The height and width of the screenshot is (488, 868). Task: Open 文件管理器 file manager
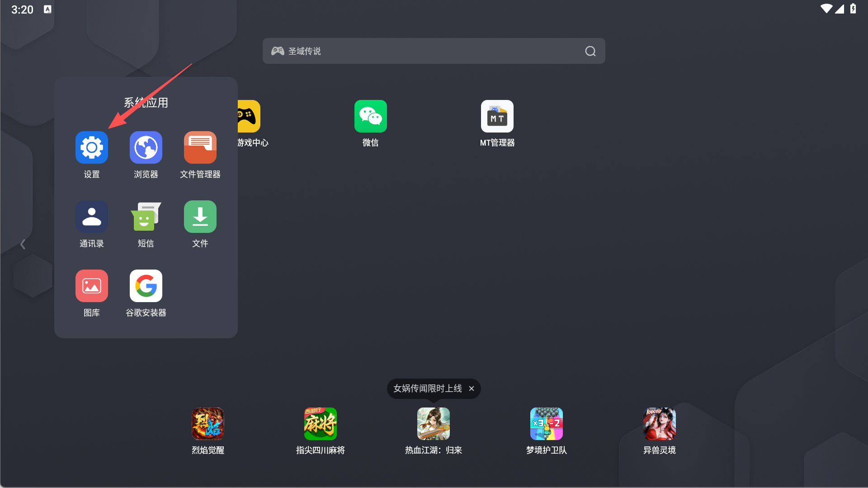coord(200,147)
